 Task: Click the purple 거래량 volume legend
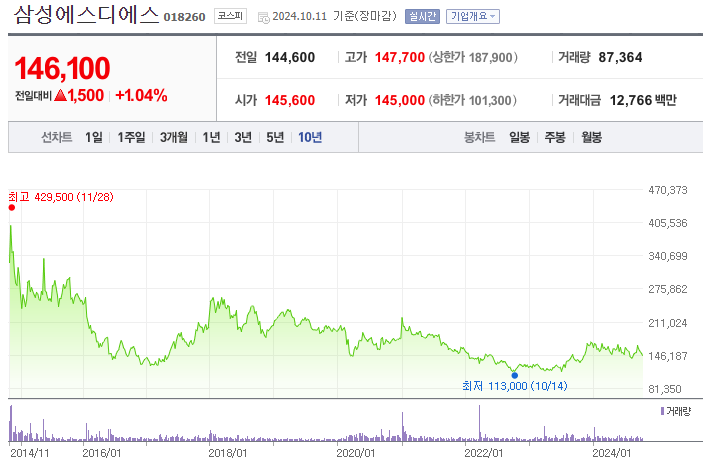(676, 411)
